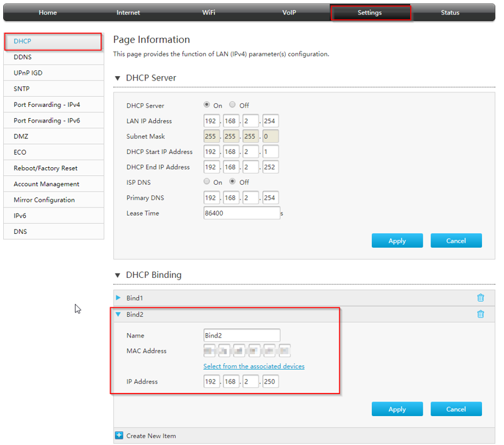The height and width of the screenshot is (445, 504).
Task: Turn DHCP Server On
Action: 207,105
